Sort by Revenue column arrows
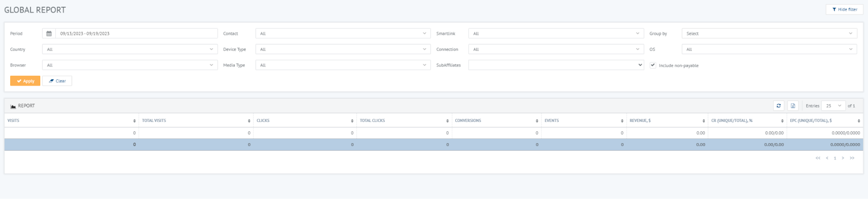The width and height of the screenshot is (868, 199). pos(704,121)
